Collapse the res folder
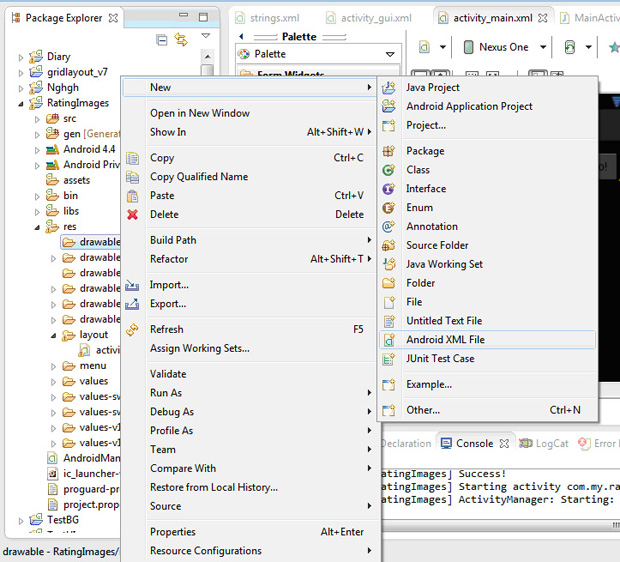Image resolution: width=620 pixels, height=562 pixels. tap(37, 227)
